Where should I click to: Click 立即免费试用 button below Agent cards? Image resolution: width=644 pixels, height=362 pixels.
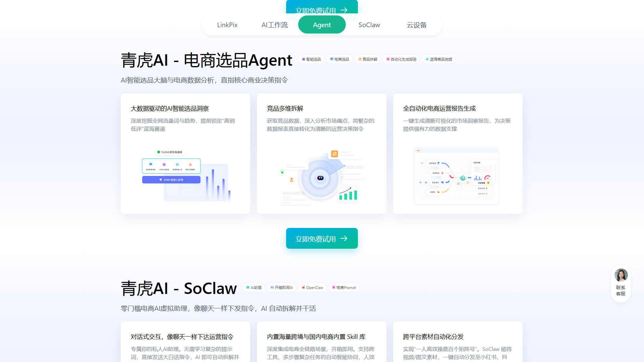[322, 238]
